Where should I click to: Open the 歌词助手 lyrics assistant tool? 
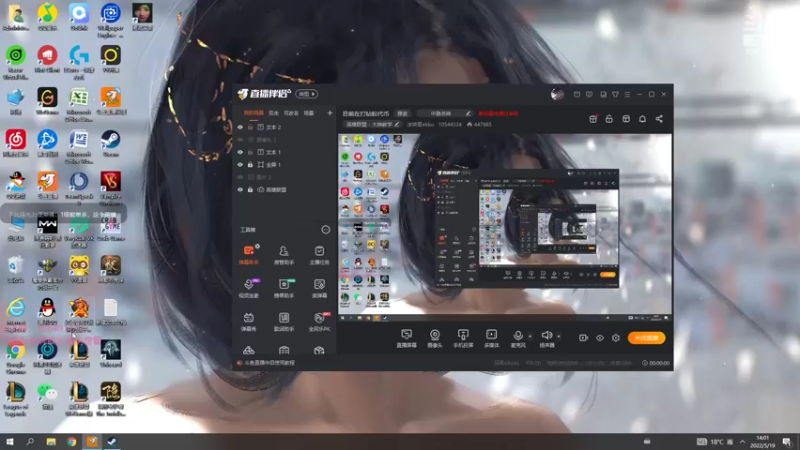coord(284,322)
